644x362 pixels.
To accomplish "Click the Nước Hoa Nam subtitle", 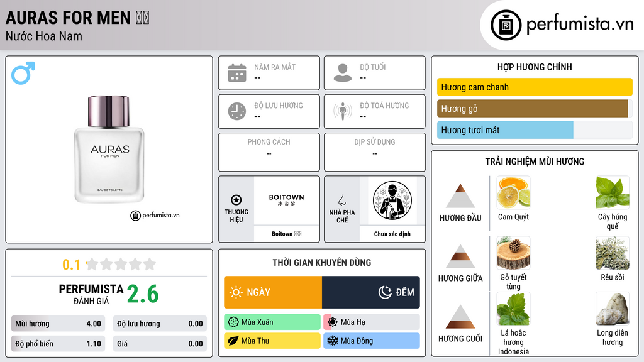I will (44, 36).
